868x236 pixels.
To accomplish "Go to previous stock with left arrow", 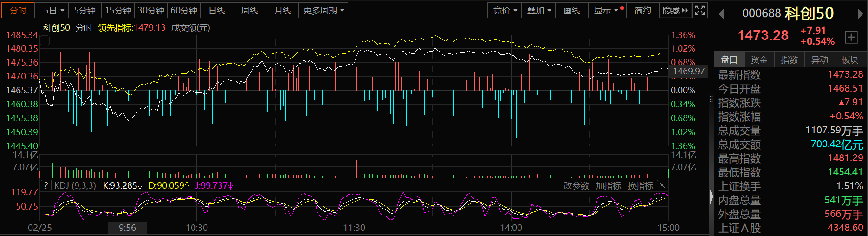I will (721, 14).
